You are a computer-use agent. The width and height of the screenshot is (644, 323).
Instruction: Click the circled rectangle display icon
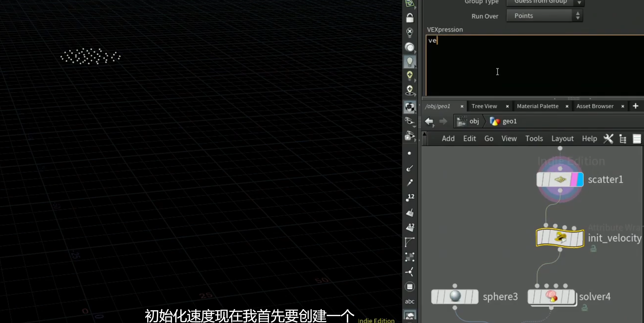pos(410,287)
